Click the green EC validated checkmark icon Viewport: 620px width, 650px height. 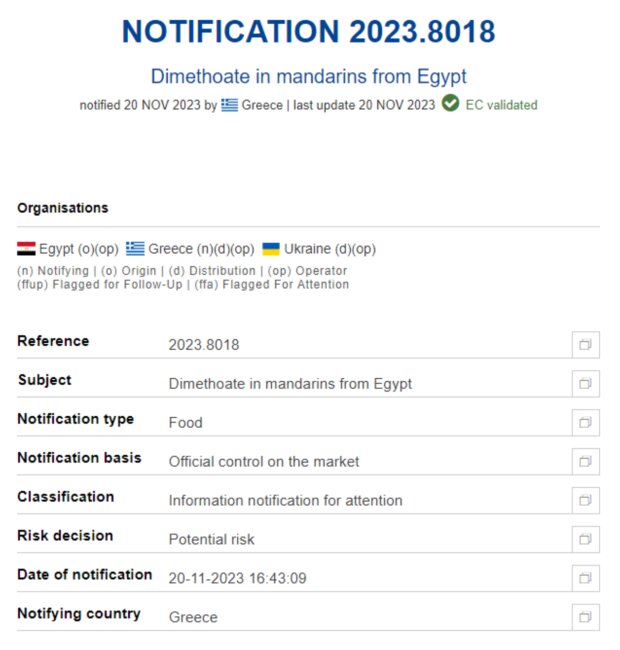[x=450, y=104]
